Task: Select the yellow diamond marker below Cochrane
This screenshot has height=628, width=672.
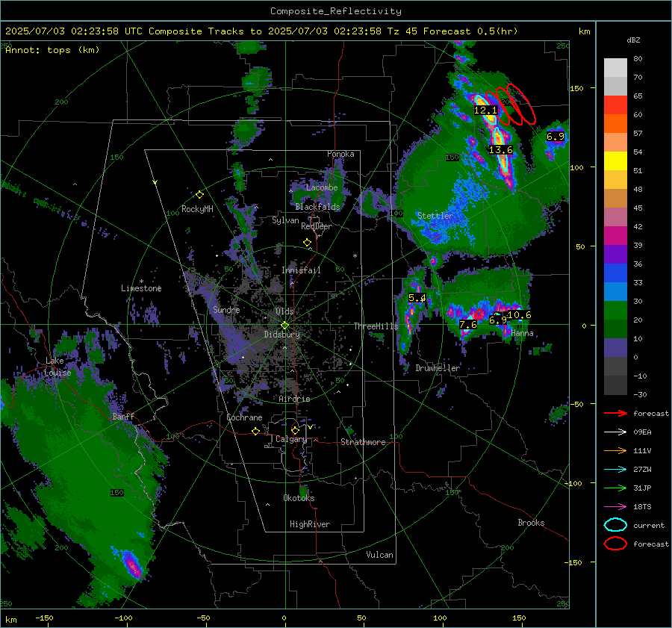Action: tap(255, 431)
